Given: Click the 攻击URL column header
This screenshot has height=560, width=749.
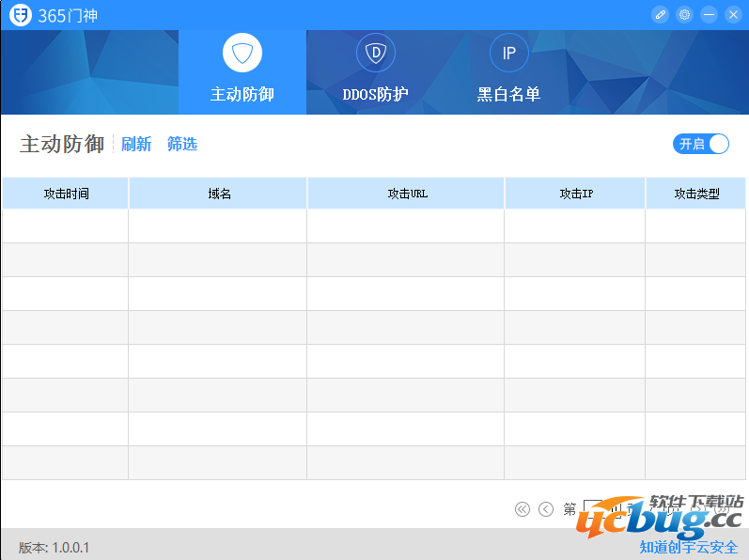Looking at the screenshot, I should pyautogui.click(x=407, y=194).
